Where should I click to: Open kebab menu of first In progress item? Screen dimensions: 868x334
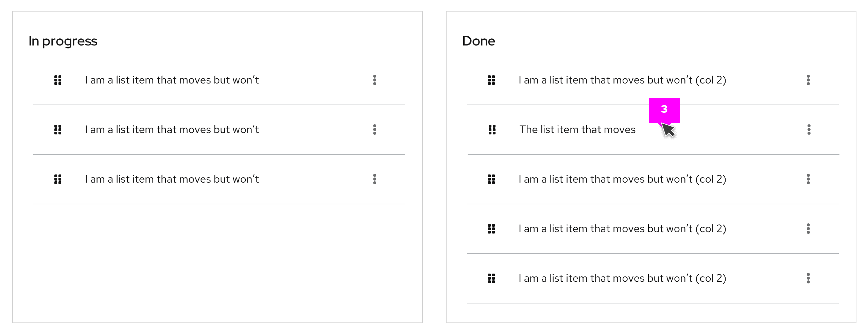[375, 80]
